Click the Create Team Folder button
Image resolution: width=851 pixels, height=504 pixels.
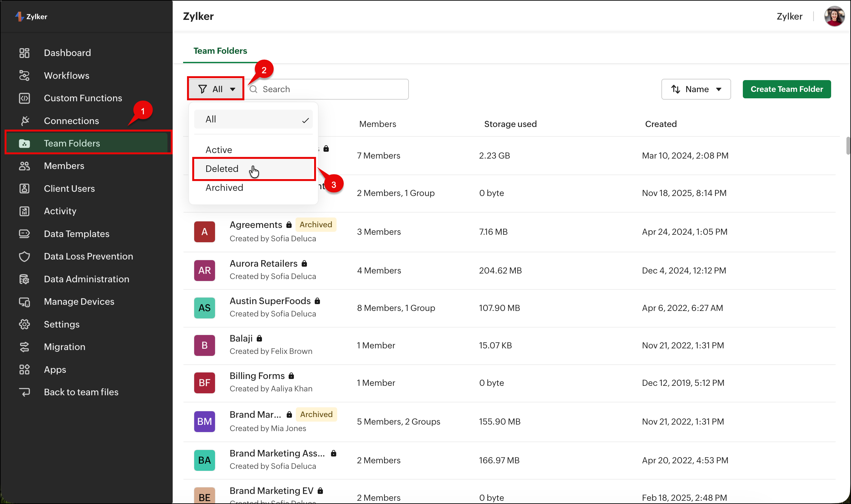(786, 89)
